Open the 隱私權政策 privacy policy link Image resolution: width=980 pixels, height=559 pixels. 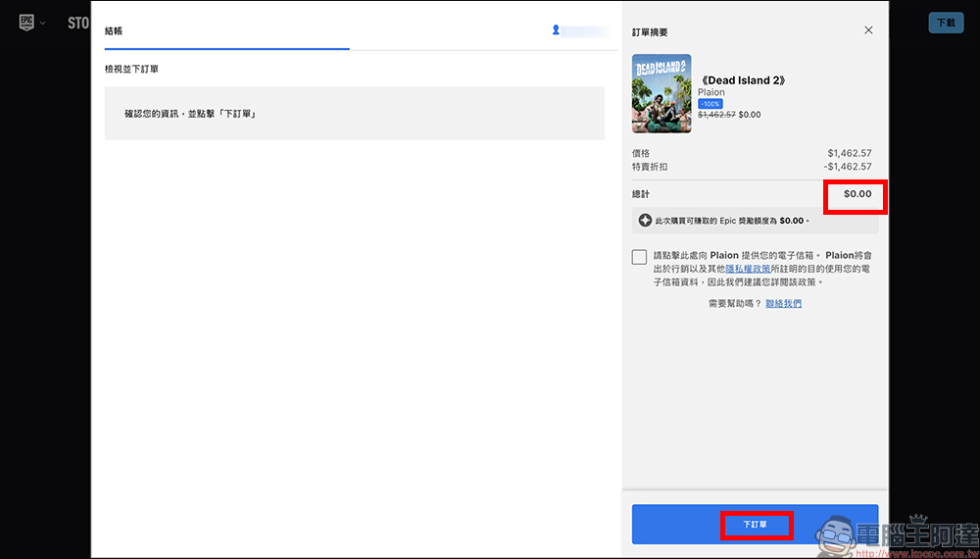click(x=748, y=269)
